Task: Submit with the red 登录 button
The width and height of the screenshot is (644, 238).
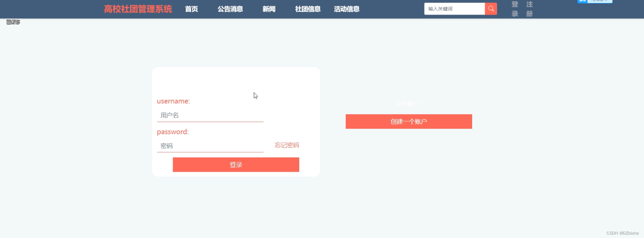Action: coord(236,165)
